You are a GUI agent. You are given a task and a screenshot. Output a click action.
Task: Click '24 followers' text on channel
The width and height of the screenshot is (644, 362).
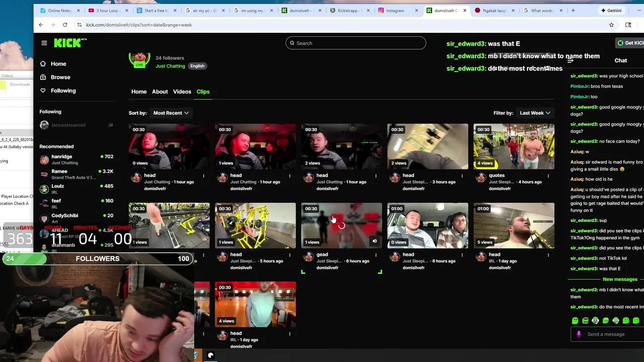170,58
